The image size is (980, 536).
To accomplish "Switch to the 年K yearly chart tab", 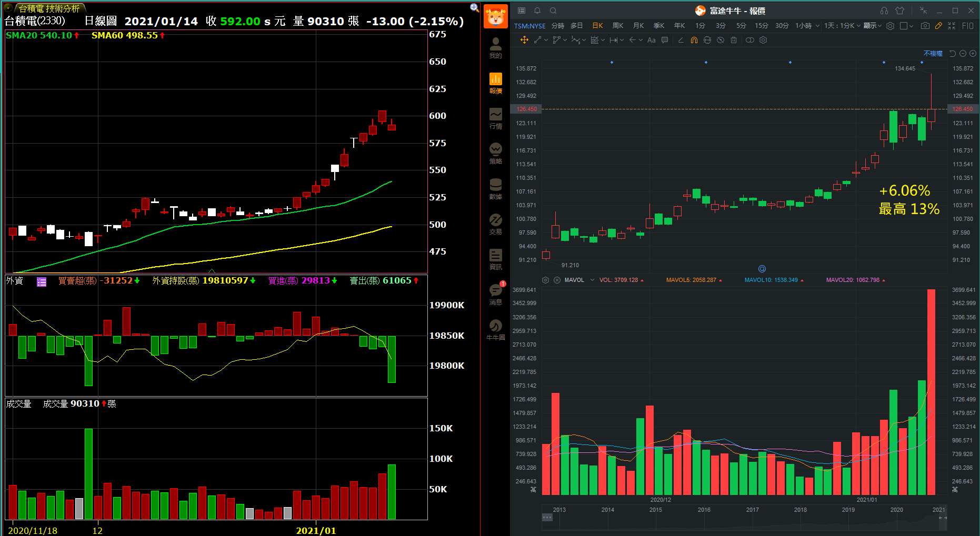I will pyautogui.click(x=679, y=26).
